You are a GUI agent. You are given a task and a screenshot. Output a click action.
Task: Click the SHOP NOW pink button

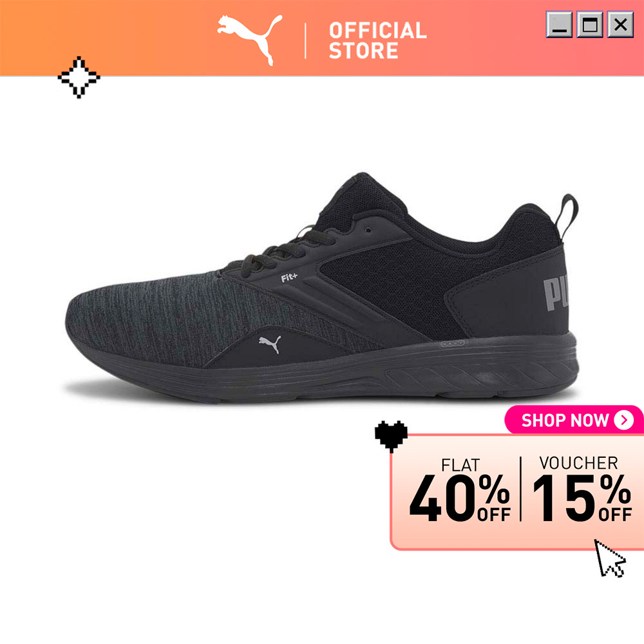point(574,420)
